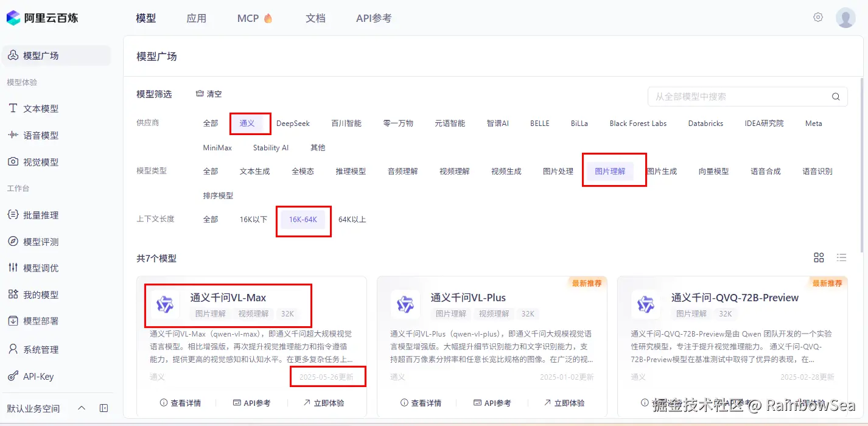Select the MiniMax provider filter
The width and height of the screenshot is (868, 426).
(217, 147)
